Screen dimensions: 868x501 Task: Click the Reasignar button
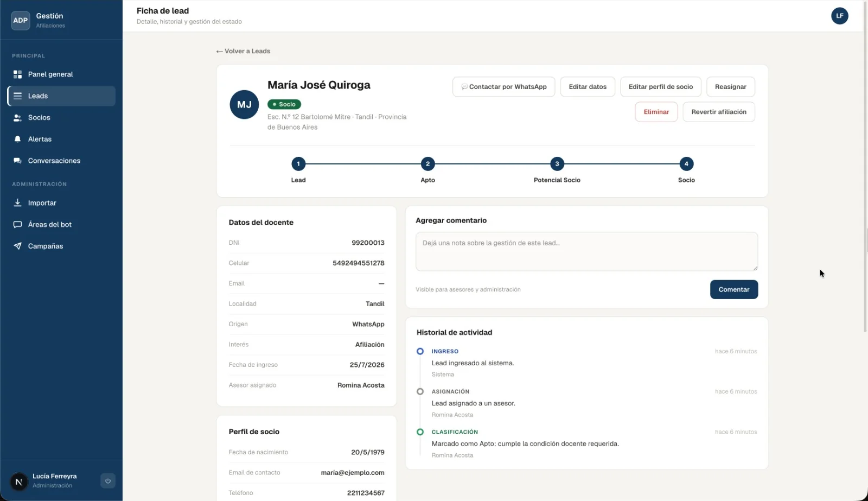pos(731,87)
